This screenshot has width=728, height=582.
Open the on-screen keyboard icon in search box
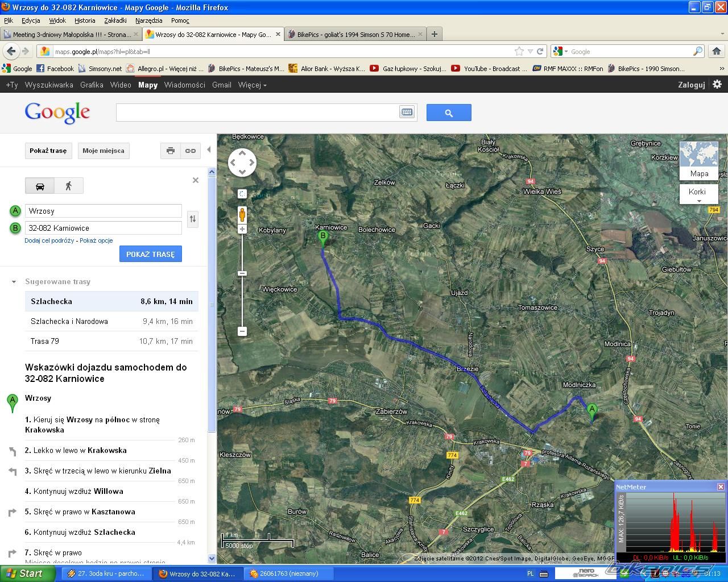[407, 113]
